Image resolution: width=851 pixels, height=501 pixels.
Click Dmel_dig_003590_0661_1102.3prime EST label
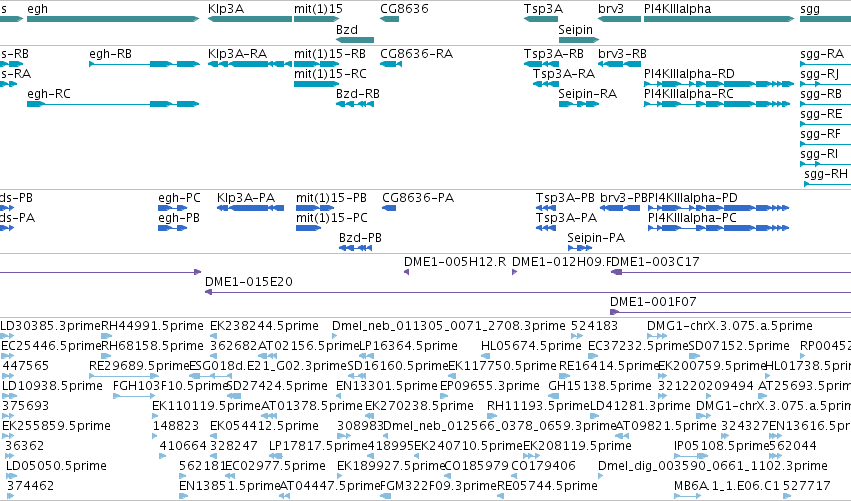(713, 466)
